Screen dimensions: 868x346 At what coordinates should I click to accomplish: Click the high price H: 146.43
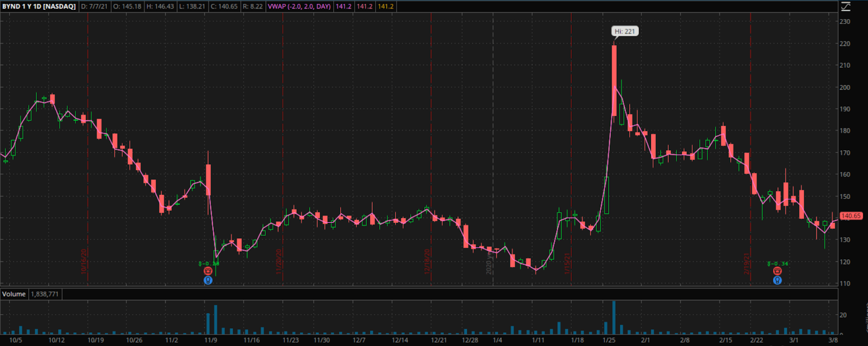point(160,7)
